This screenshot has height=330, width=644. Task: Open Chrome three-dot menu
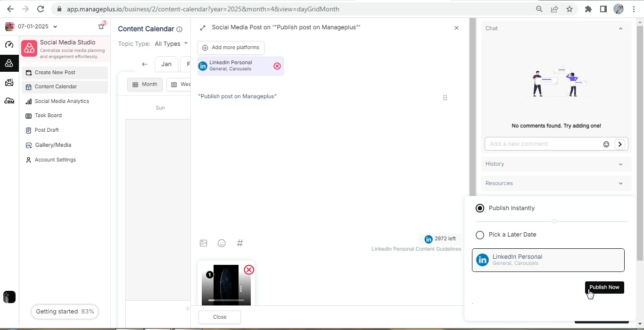tap(634, 9)
